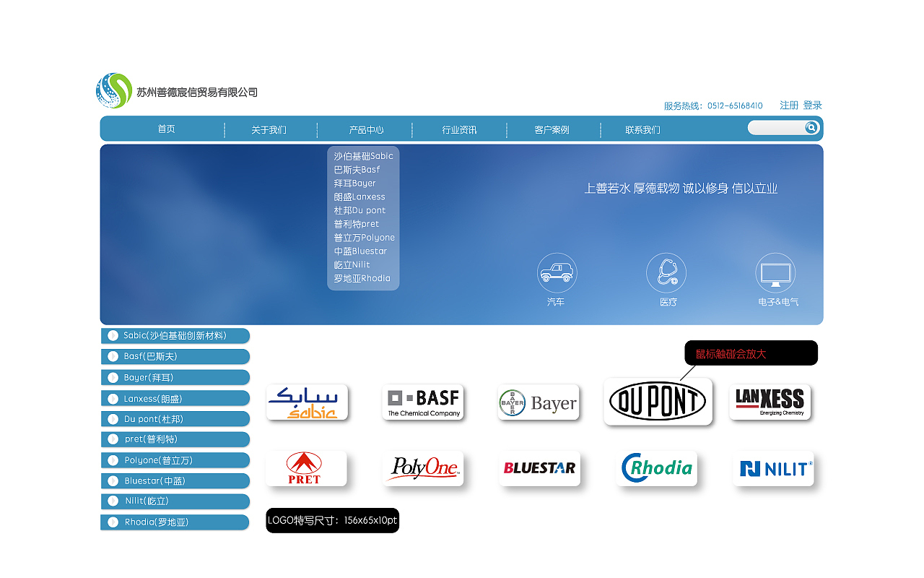Click the 登录 login link
This screenshot has width=924, height=578.
813,105
